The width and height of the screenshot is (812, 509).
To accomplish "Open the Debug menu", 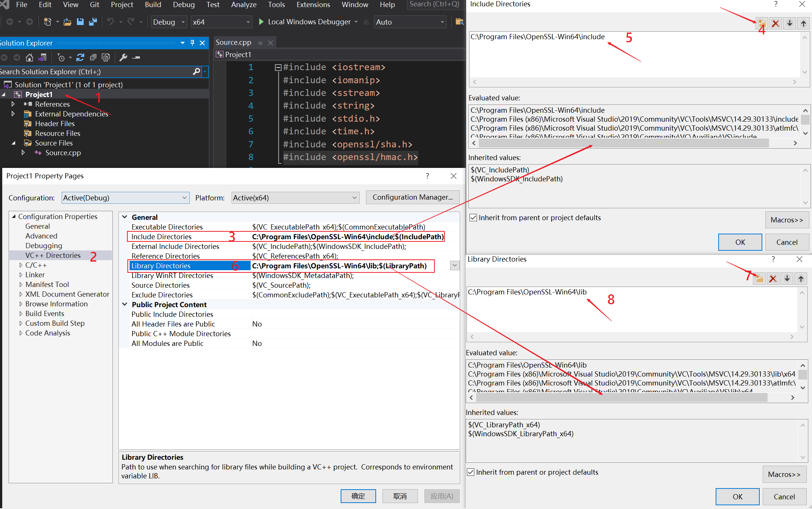I will [x=184, y=4].
